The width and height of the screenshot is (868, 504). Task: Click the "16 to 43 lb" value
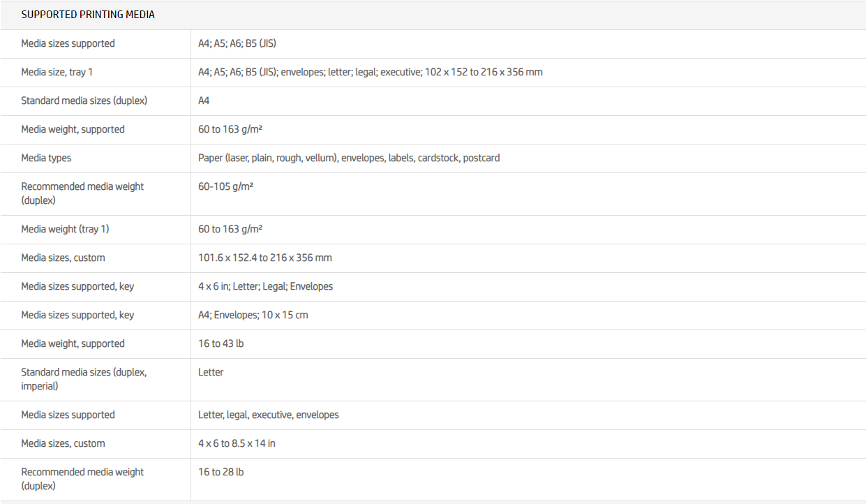pyautogui.click(x=220, y=343)
